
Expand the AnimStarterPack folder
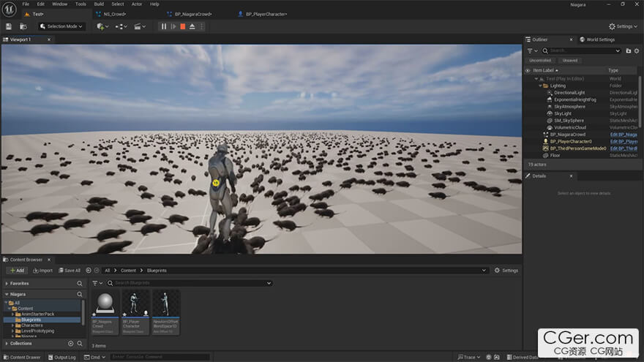12,314
